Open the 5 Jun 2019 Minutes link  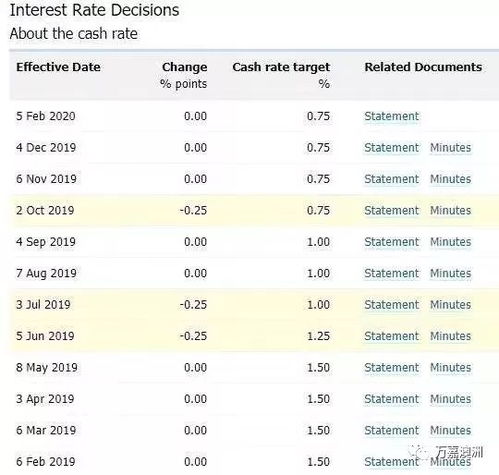[450, 336]
